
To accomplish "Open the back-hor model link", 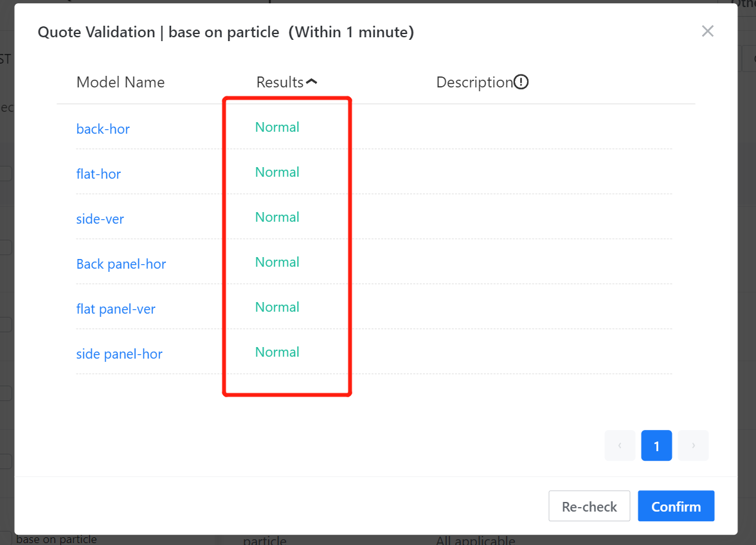I will click(103, 129).
